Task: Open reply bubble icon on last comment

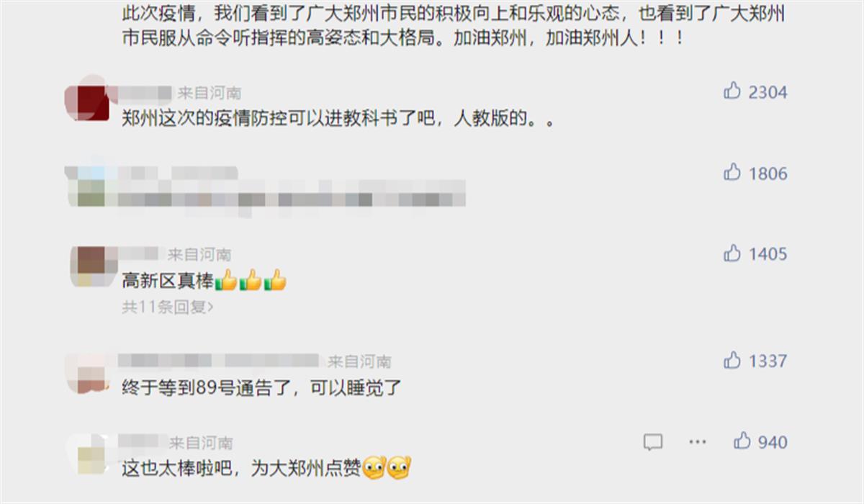Action: pos(653,441)
